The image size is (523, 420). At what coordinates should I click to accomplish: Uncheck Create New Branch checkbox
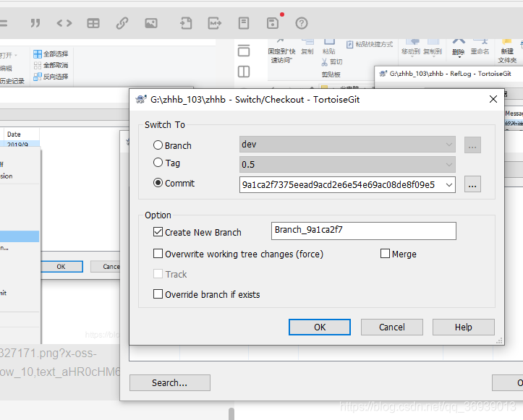pyautogui.click(x=158, y=232)
